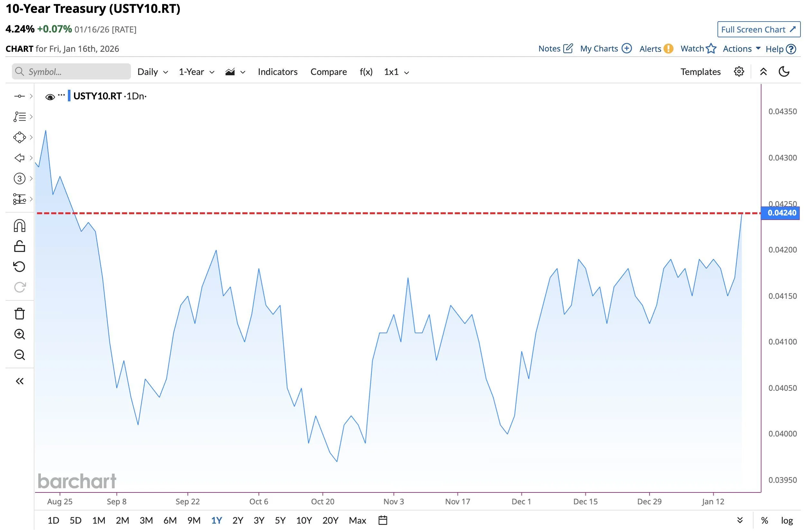Toggle USTY10.RT visibility eye icon
Image resolution: width=805 pixels, height=532 pixels.
click(x=50, y=97)
